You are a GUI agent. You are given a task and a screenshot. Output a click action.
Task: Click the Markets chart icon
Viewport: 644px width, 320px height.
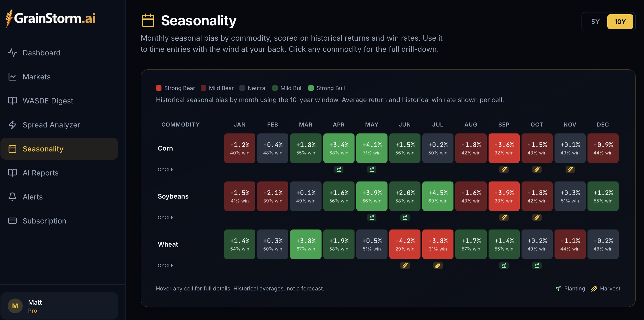click(x=12, y=77)
